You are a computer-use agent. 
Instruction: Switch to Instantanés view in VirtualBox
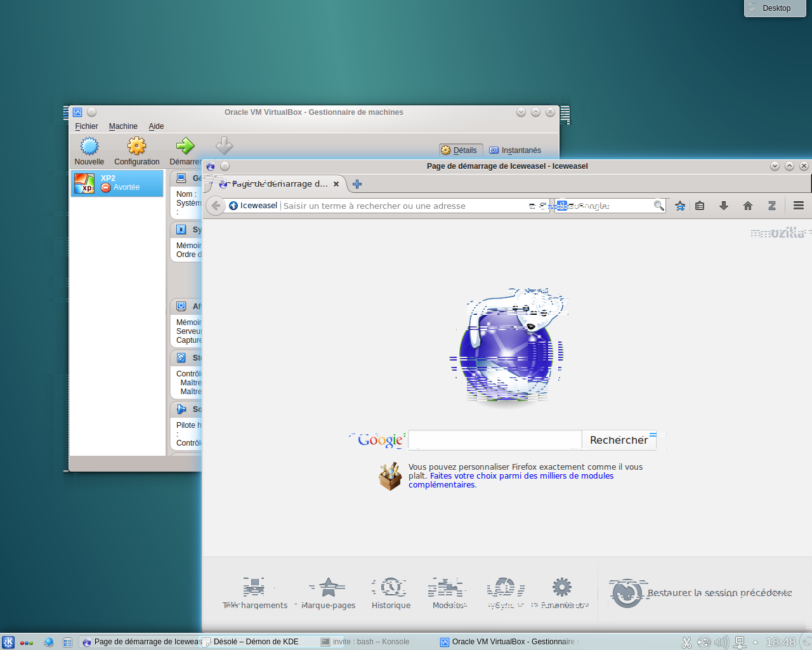515,150
